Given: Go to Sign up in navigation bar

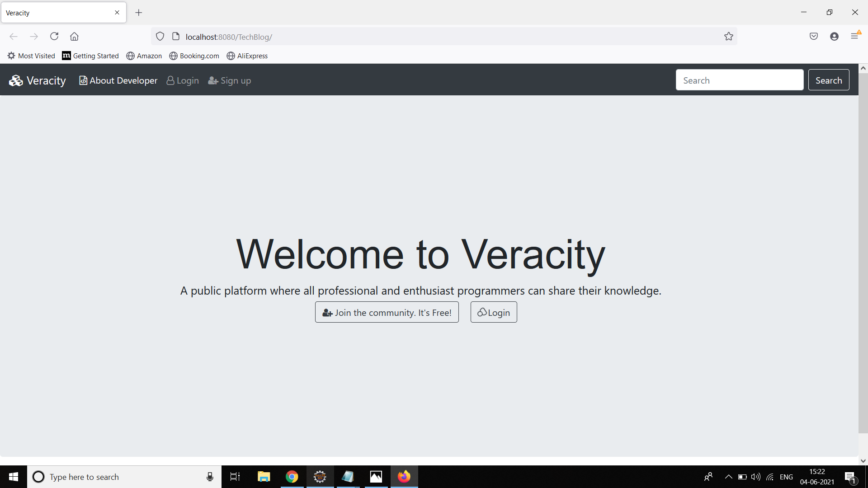Looking at the screenshot, I should click(x=230, y=80).
